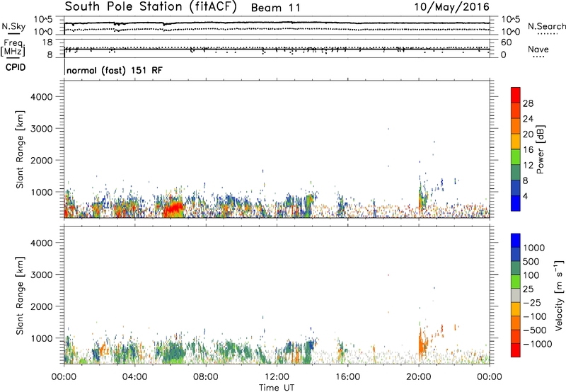
Task: Click the 18 tick on the frequency axis
Action: click(x=47, y=42)
